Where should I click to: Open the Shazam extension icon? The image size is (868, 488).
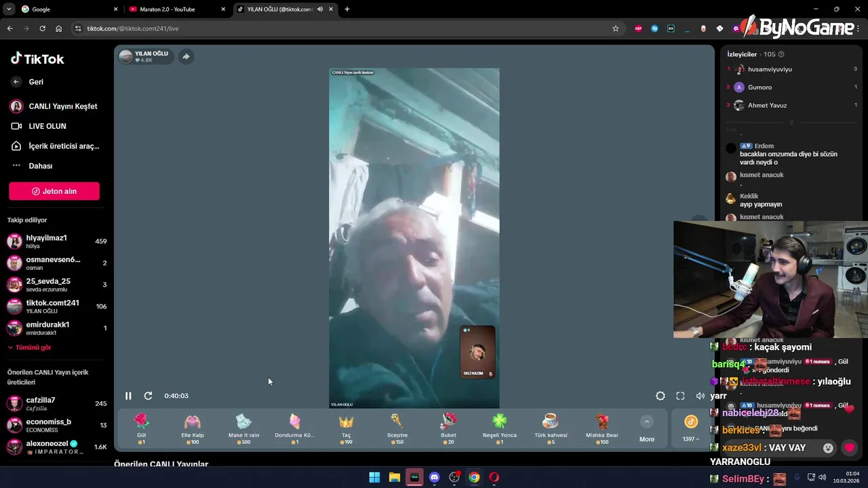654,28
